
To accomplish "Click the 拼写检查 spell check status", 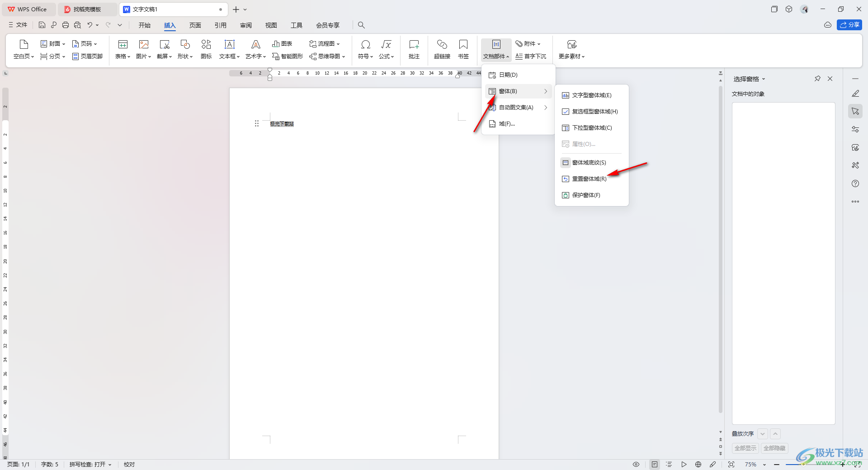I will coord(90,465).
